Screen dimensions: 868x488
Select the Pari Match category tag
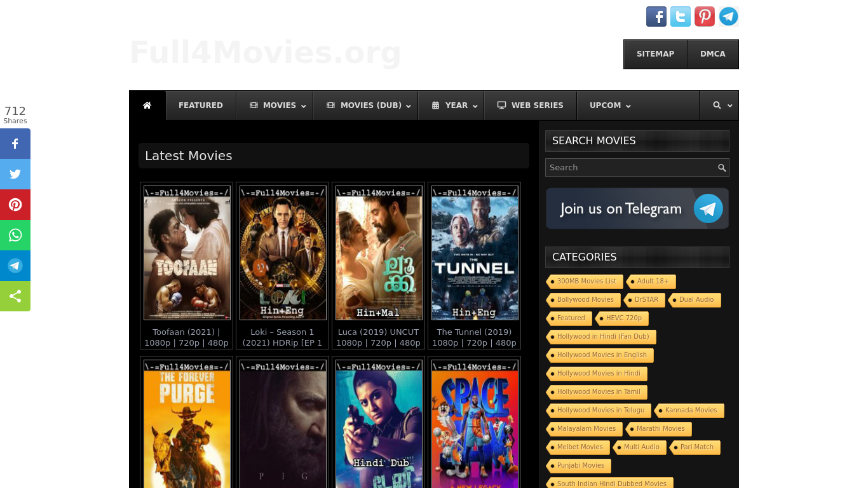(x=695, y=447)
